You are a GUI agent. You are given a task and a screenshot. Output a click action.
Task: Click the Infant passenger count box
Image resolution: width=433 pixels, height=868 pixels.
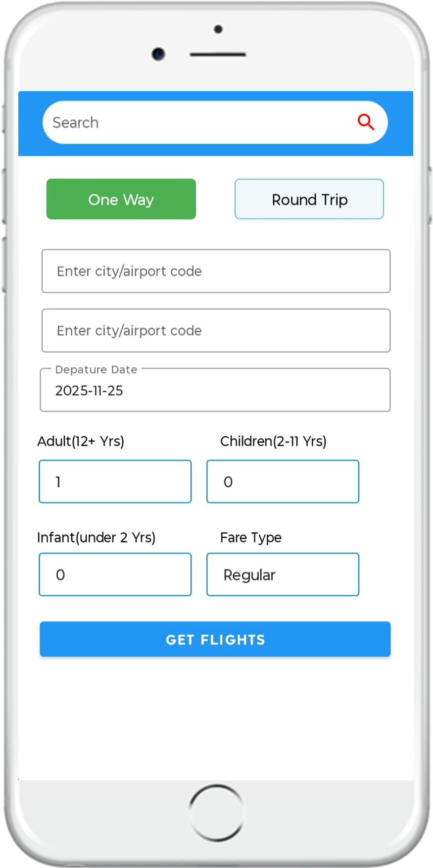point(115,574)
